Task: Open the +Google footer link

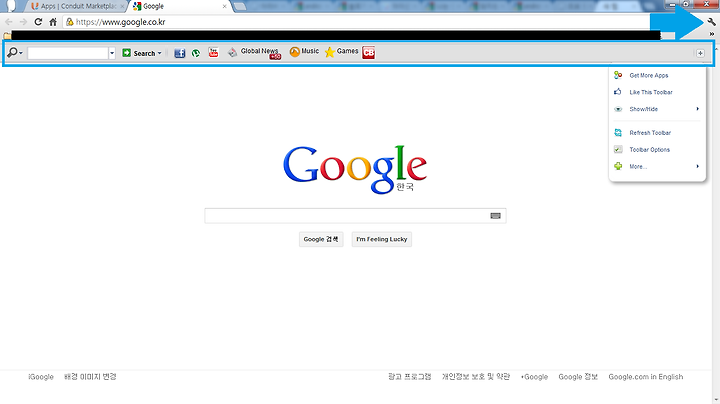Action: (x=534, y=377)
